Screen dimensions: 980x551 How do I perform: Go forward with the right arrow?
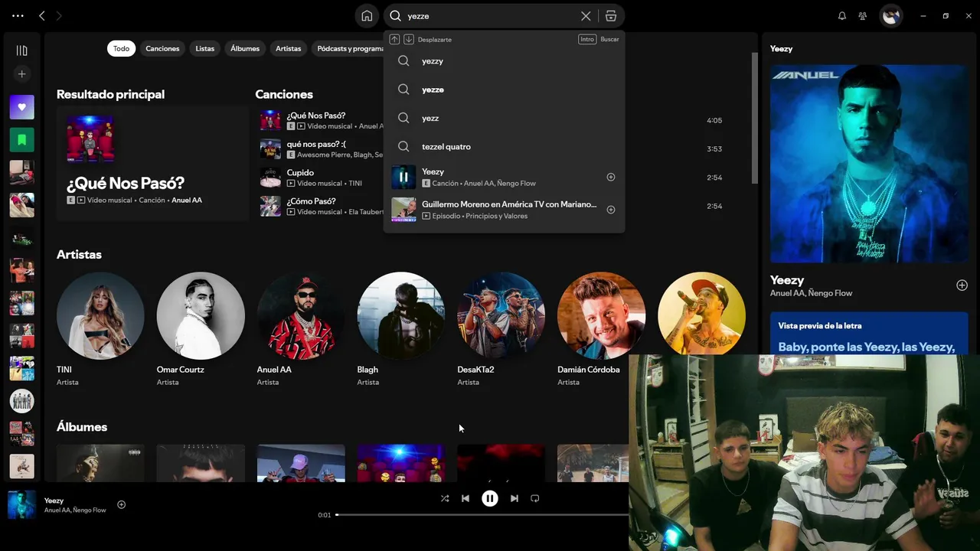59,15
